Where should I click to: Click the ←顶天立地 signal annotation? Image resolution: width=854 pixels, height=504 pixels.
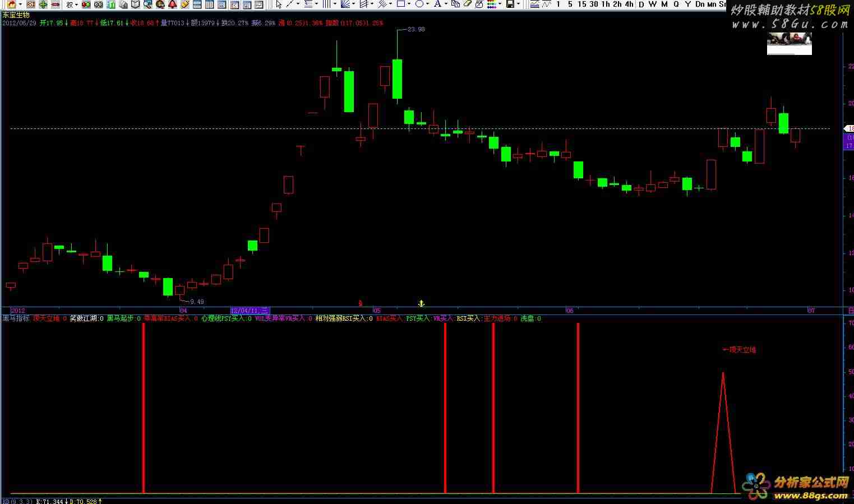pos(739,350)
